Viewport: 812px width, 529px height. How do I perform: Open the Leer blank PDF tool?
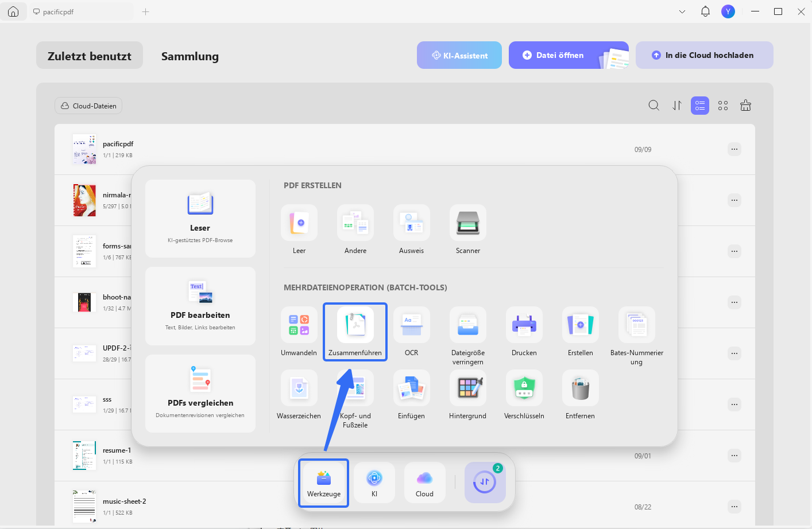click(x=299, y=223)
